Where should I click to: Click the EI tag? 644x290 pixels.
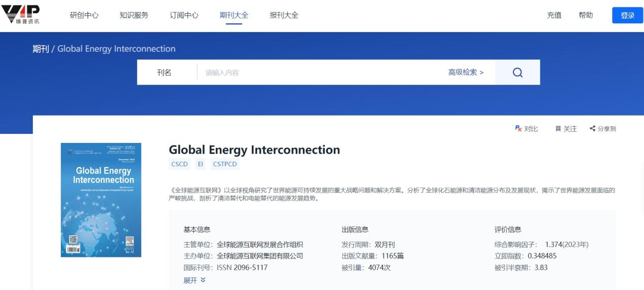201,164
